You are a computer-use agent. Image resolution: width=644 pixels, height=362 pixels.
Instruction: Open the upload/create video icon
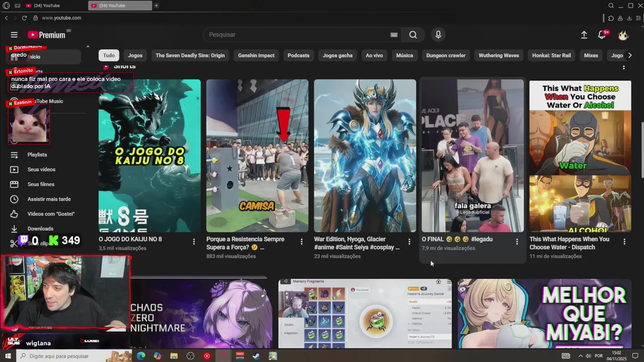point(584,35)
